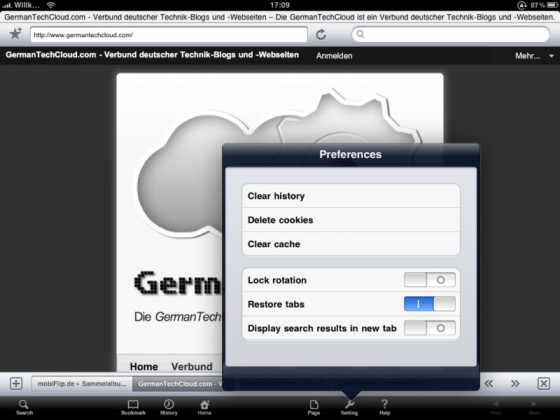The height and width of the screenshot is (420, 560).
Task: Click the reload page icon
Action: (321, 35)
